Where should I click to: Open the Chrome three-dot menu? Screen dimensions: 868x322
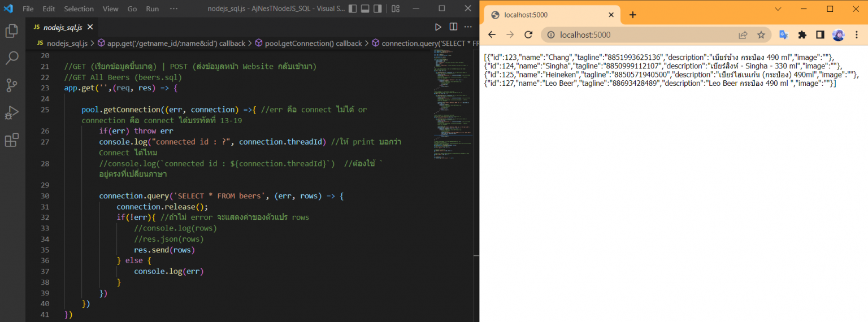tap(857, 35)
